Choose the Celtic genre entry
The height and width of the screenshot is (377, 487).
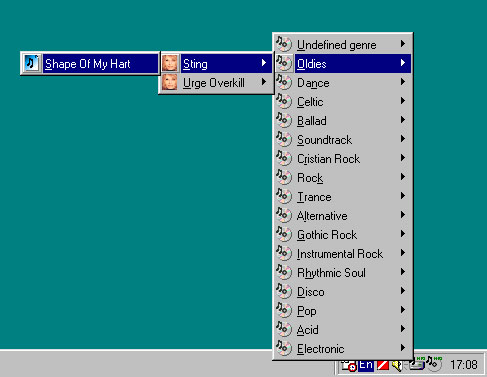tap(343, 101)
